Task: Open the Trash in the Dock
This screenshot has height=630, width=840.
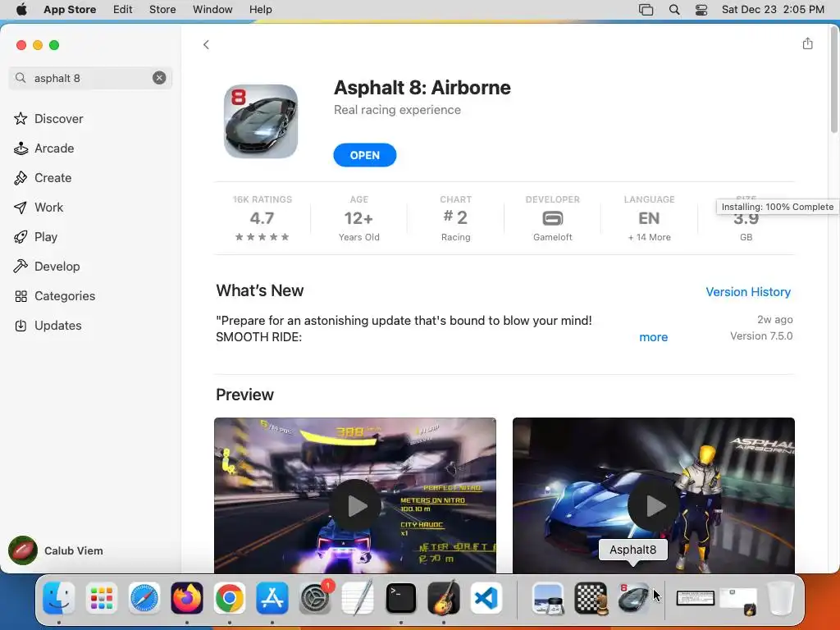Action: tap(781, 598)
